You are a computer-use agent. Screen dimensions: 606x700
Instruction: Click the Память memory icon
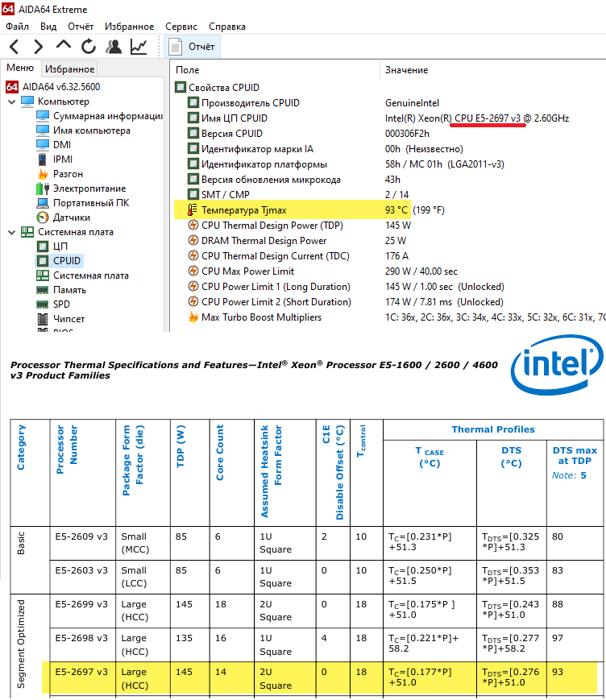pos(43,290)
